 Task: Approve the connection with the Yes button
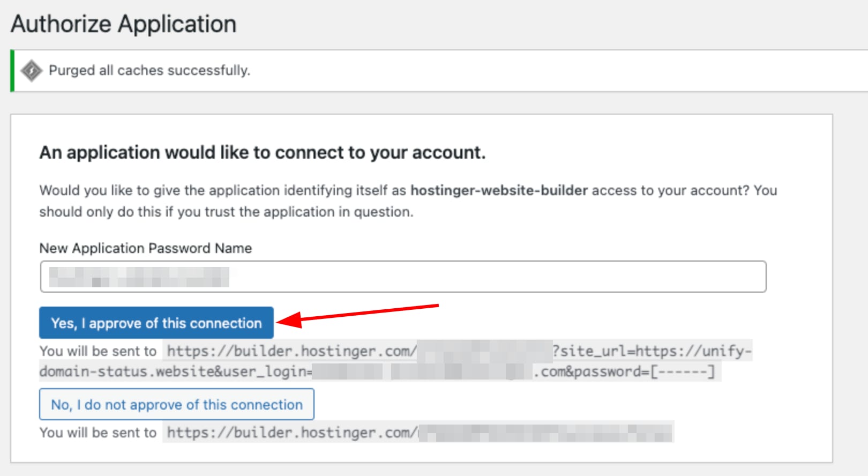coord(156,323)
